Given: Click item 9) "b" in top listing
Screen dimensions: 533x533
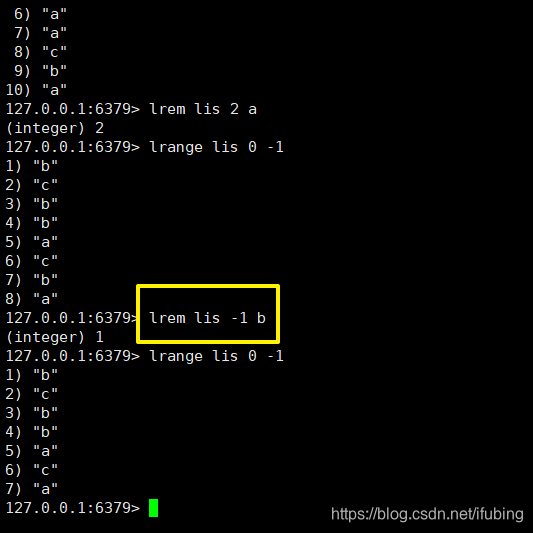Looking at the screenshot, I should 40,71.
